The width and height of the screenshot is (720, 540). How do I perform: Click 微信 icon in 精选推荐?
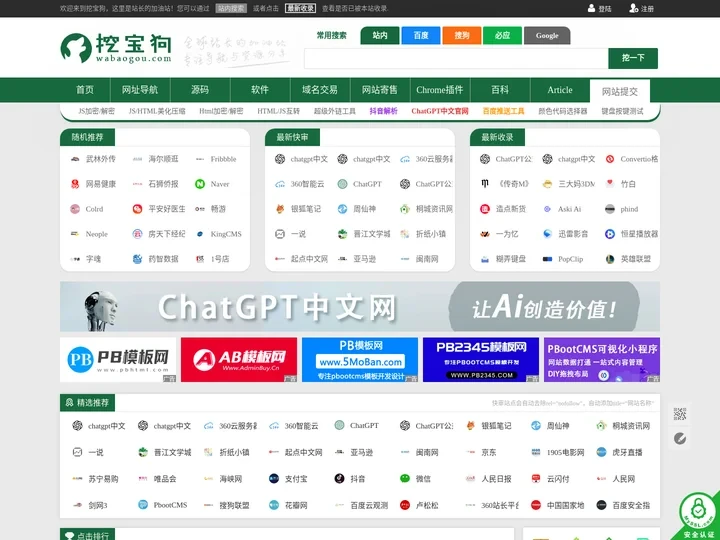click(405, 478)
